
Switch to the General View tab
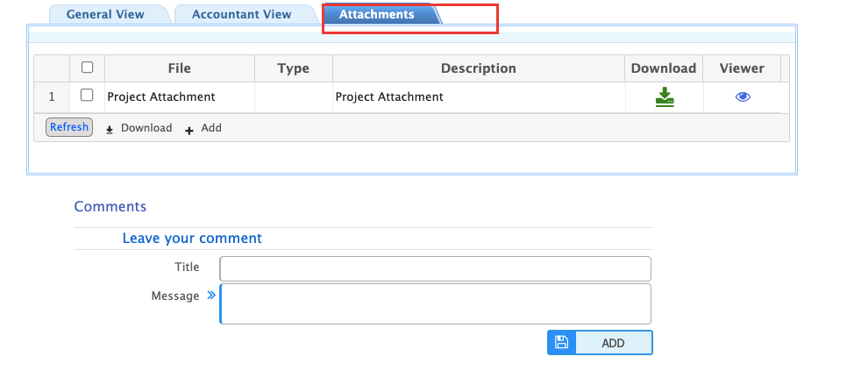pos(105,14)
